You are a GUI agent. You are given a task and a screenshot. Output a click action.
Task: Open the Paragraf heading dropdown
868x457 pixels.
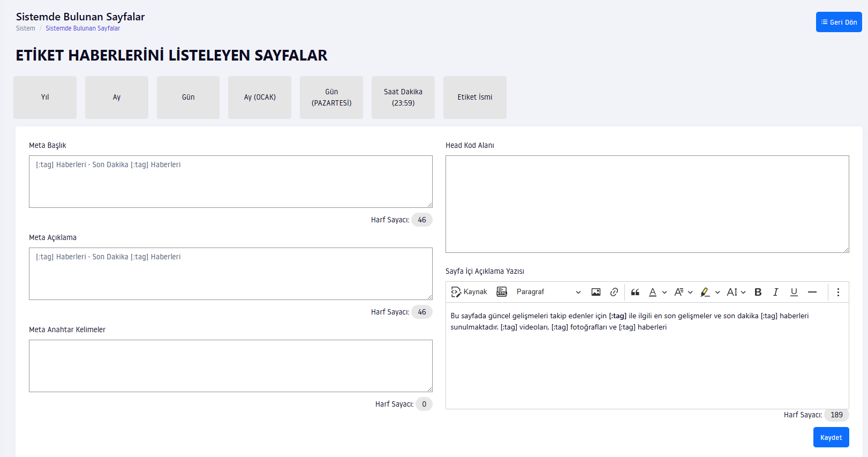pyautogui.click(x=548, y=292)
